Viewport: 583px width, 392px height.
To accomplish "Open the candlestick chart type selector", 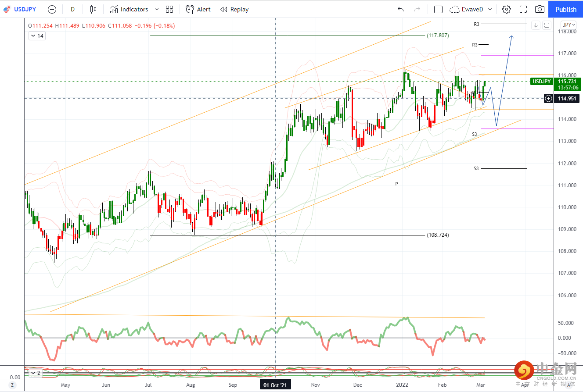I will (93, 9).
